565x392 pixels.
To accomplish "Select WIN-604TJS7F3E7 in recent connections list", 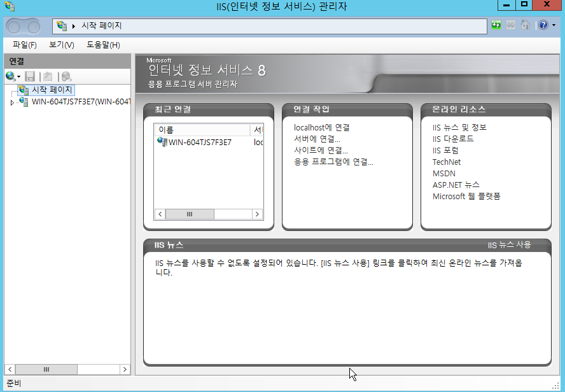I will [x=200, y=143].
